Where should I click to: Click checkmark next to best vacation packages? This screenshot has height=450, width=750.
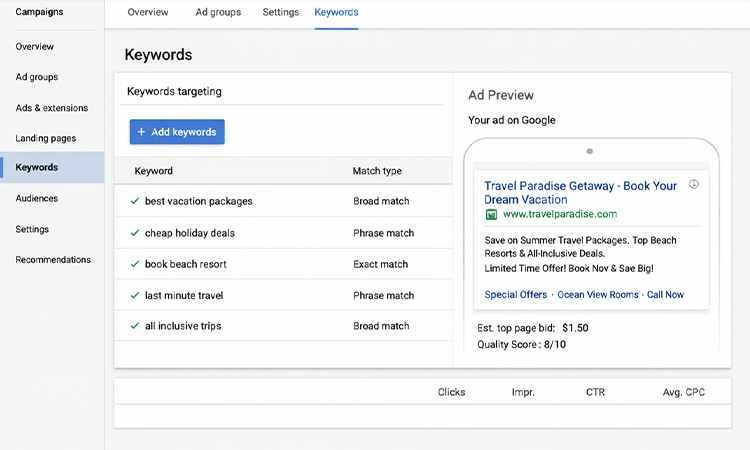click(x=135, y=201)
